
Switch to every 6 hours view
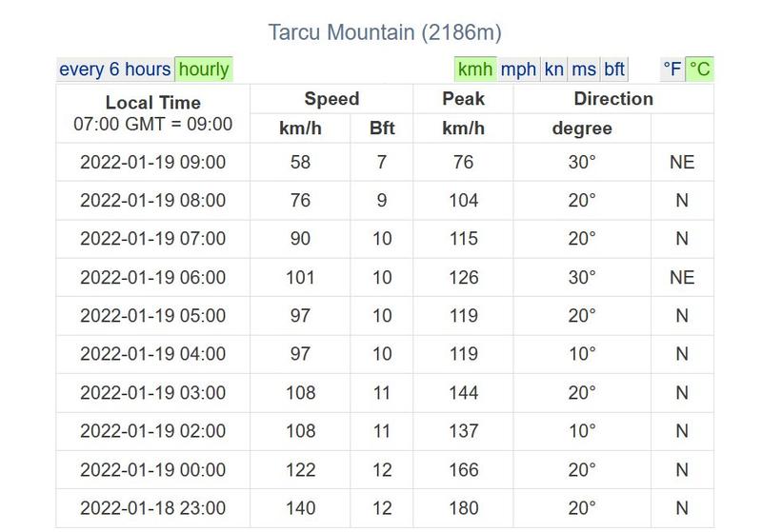point(115,69)
